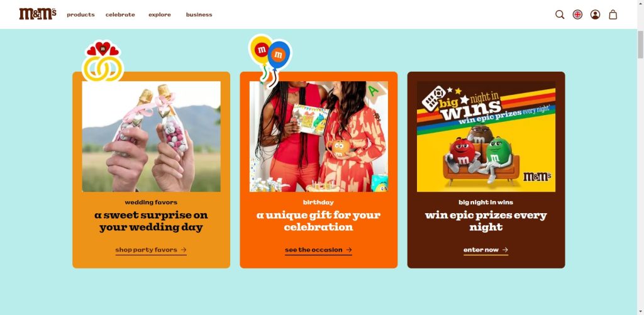Image resolution: width=644 pixels, height=315 pixels.
Task: Click arrow beside enter now
Action: tap(505, 250)
